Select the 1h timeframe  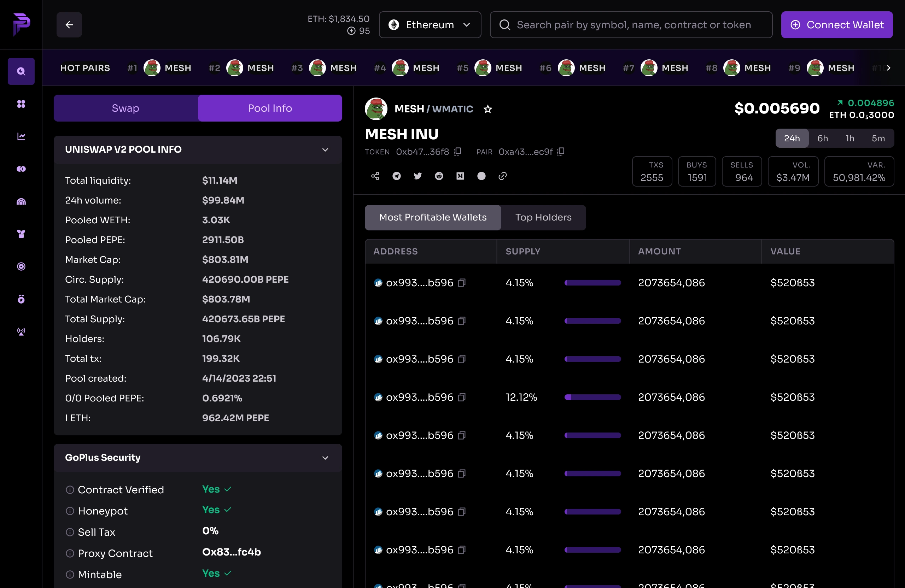pos(850,139)
